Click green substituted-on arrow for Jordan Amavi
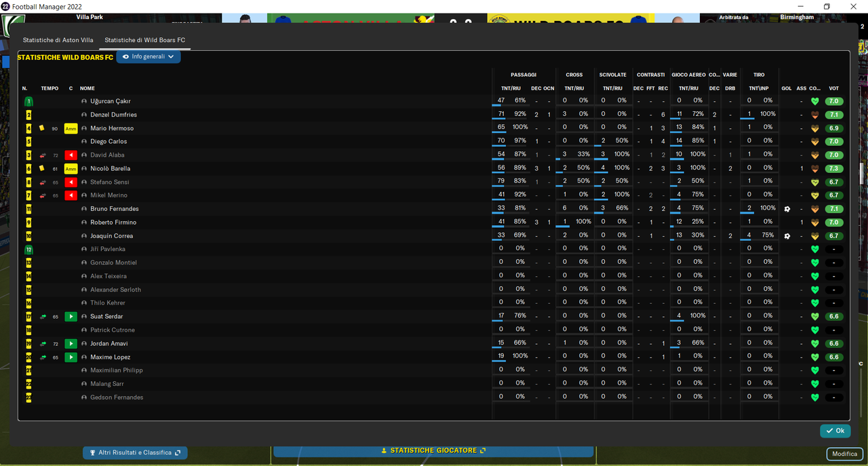 point(71,344)
